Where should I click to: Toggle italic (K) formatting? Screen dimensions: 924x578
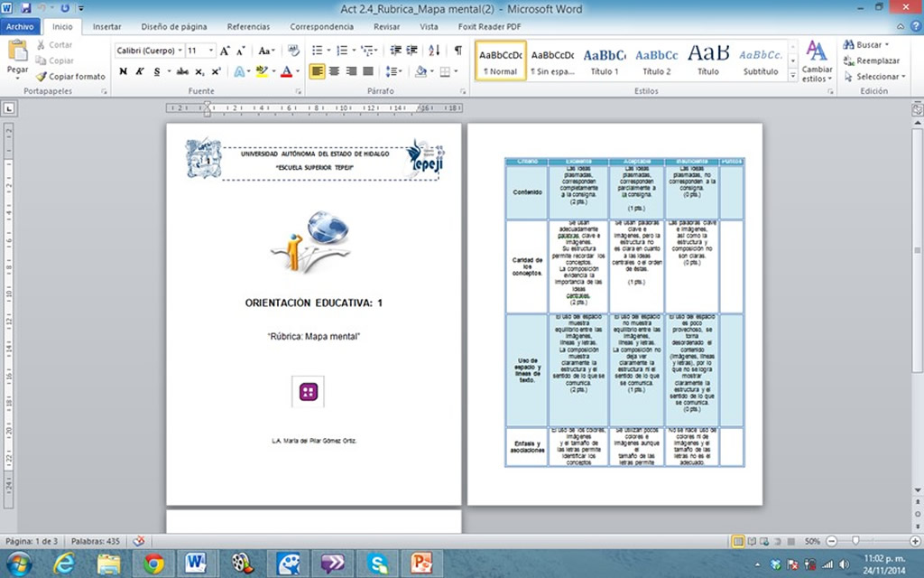[140, 71]
